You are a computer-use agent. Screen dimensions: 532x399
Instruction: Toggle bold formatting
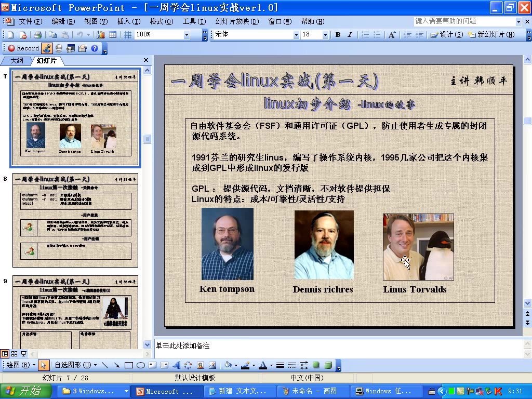(x=338, y=35)
